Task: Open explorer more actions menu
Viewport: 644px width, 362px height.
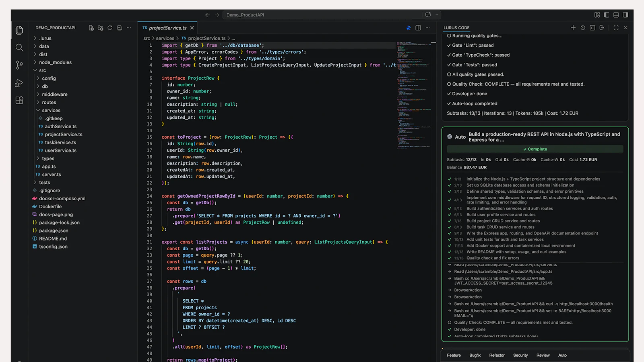Action: click(x=129, y=28)
